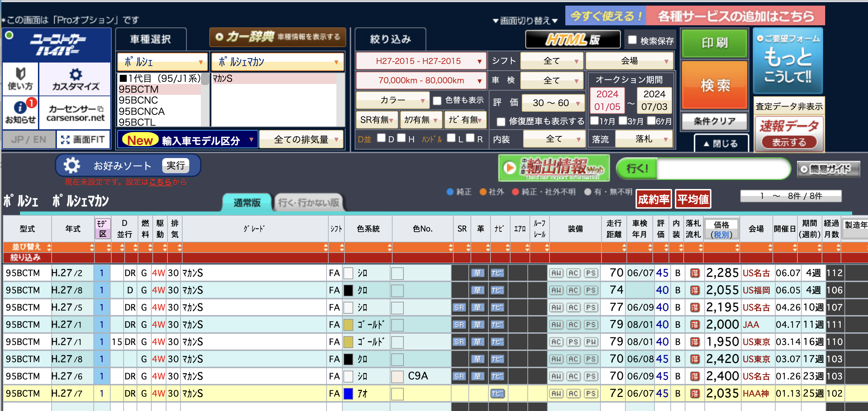This screenshot has height=411, width=868.
Task: Click the green 印刷 print button
Action: coord(715,43)
